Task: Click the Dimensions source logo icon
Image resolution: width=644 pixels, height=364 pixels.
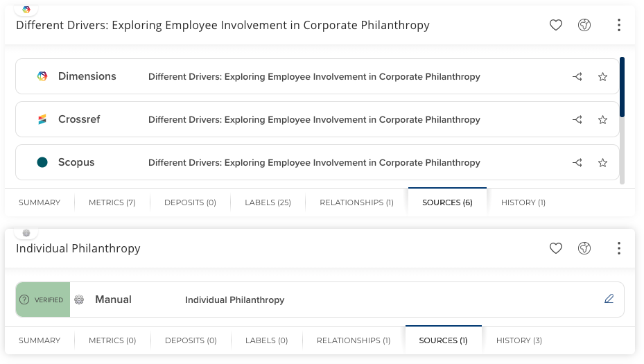Action: [42, 76]
